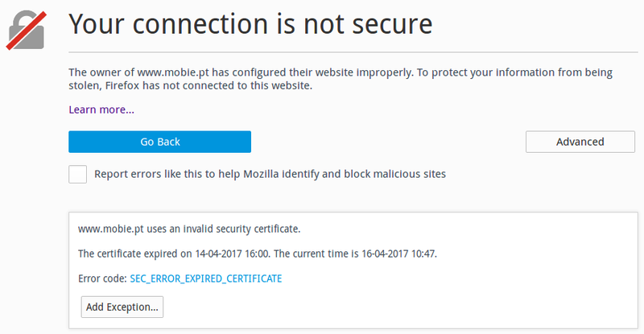Screen dimensions: 644x334
Task: Enable the report errors to Mozilla checkbox
Action: 77,174
